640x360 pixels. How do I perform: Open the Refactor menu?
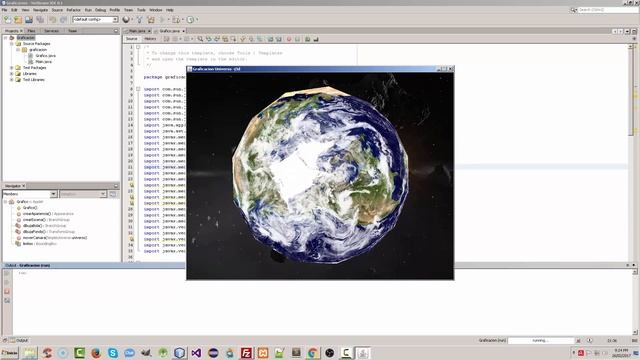tap(73, 10)
